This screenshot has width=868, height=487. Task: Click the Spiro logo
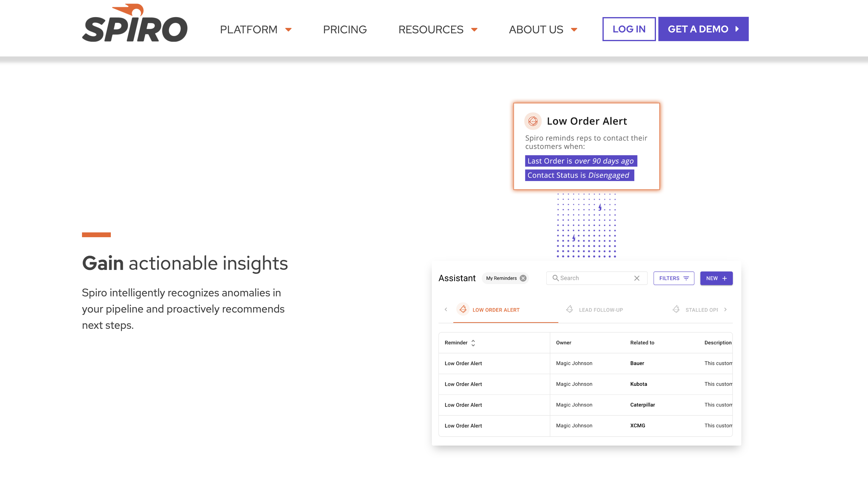point(135,23)
